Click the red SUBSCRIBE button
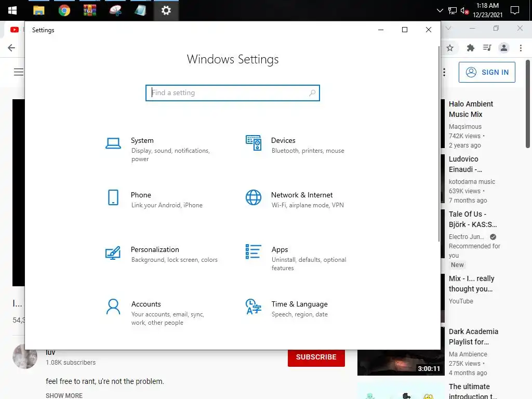This screenshot has height=399, width=532. pos(316,357)
